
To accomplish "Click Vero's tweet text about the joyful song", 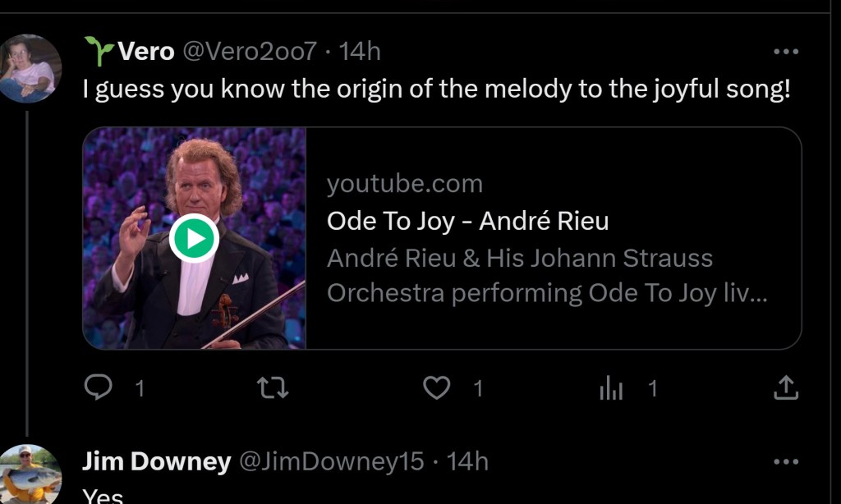I will tap(436, 89).
